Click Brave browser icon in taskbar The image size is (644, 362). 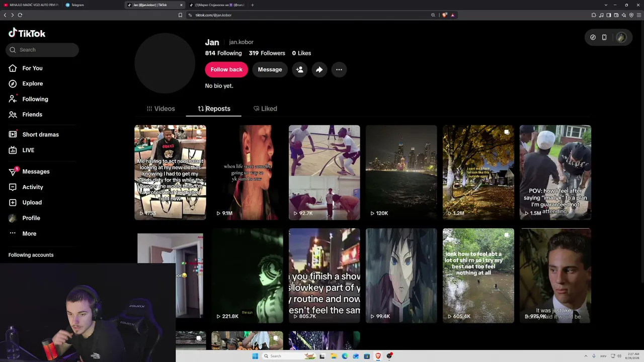click(378, 356)
